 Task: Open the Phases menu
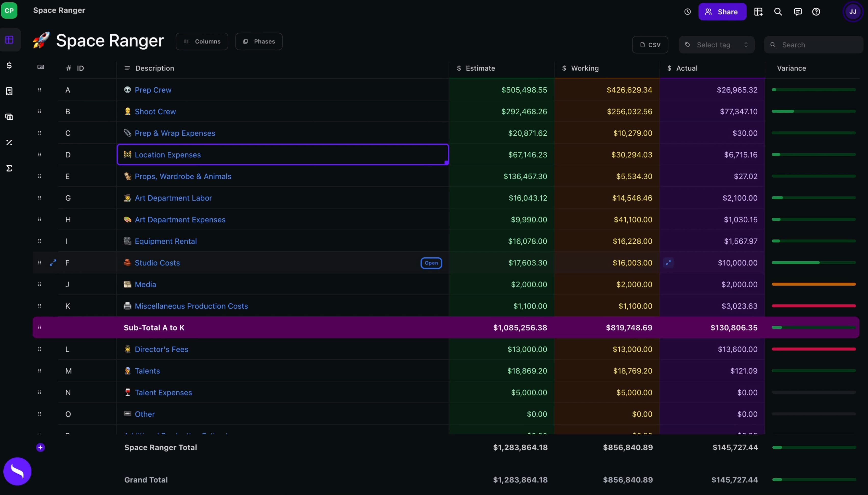tap(259, 42)
